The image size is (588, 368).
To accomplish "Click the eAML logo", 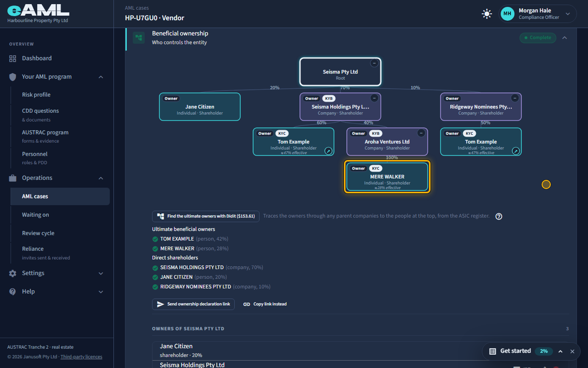I will tap(38, 10).
